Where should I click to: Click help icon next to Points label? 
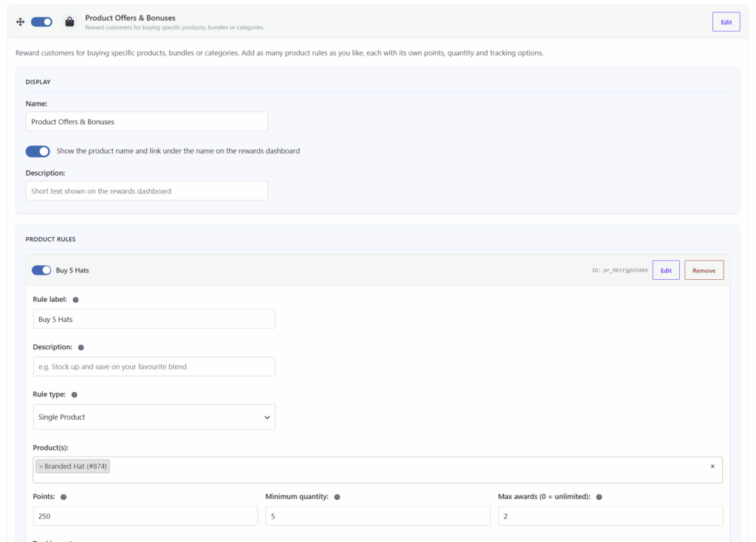click(63, 497)
